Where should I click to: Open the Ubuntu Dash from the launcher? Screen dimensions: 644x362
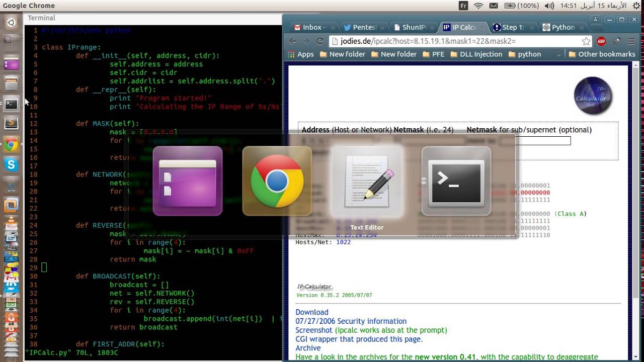pyautogui.click(x=11, y=23)
